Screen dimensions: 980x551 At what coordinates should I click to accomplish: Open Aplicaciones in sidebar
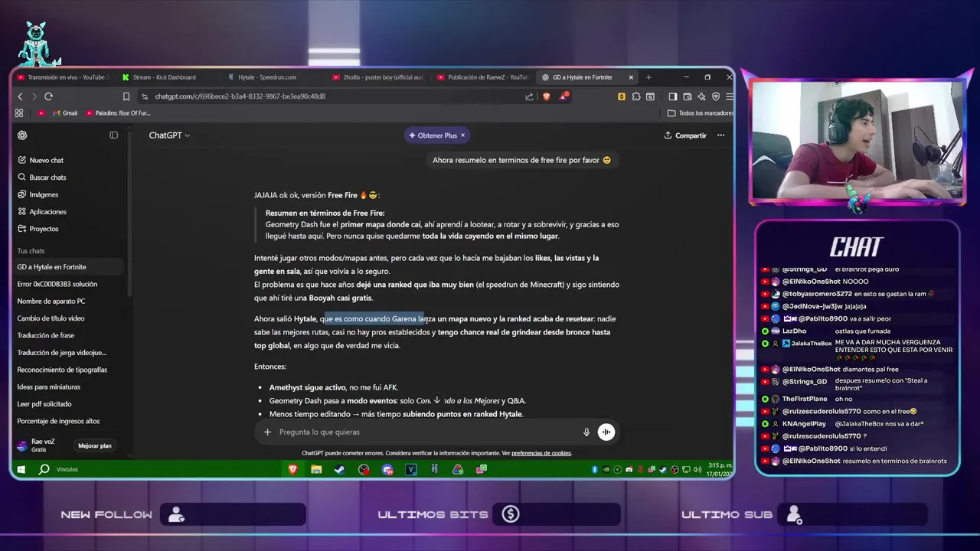pos(41,212)
